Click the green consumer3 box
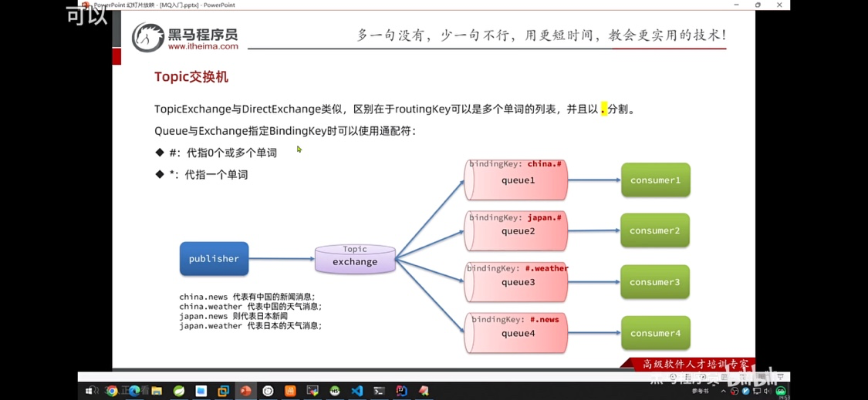868x400 pixels. [x=655, y=281]
